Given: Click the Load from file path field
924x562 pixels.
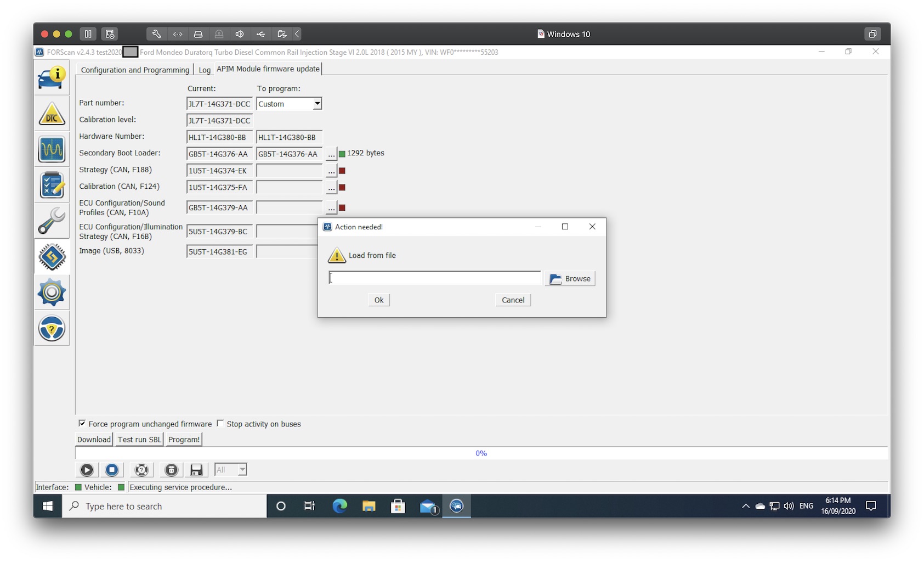Looking at the screenshot, I should click(x=435, y=278).
